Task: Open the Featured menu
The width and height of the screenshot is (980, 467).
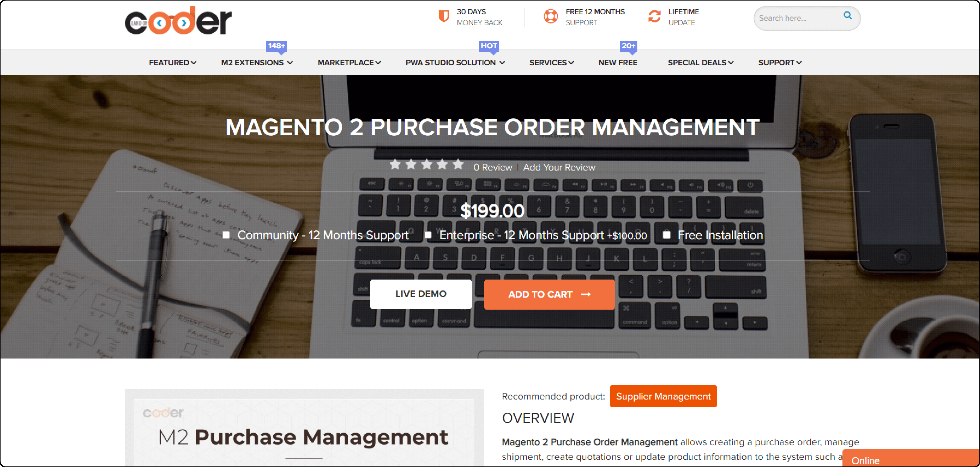Action: (173, 63)
